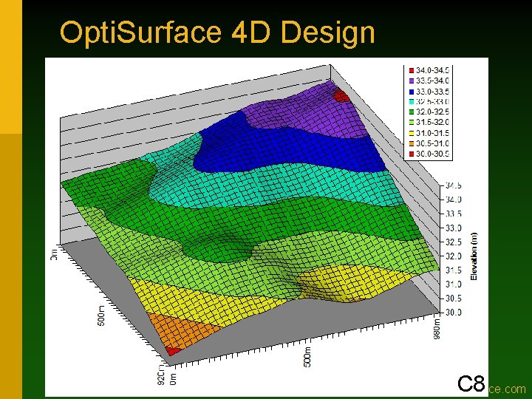
Task: Select legend label 32.0-32.5
Action: click(x=432, y=112)
